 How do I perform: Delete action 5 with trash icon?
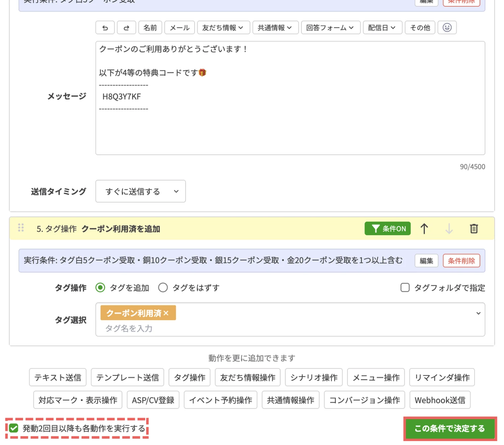pos(474,229)
